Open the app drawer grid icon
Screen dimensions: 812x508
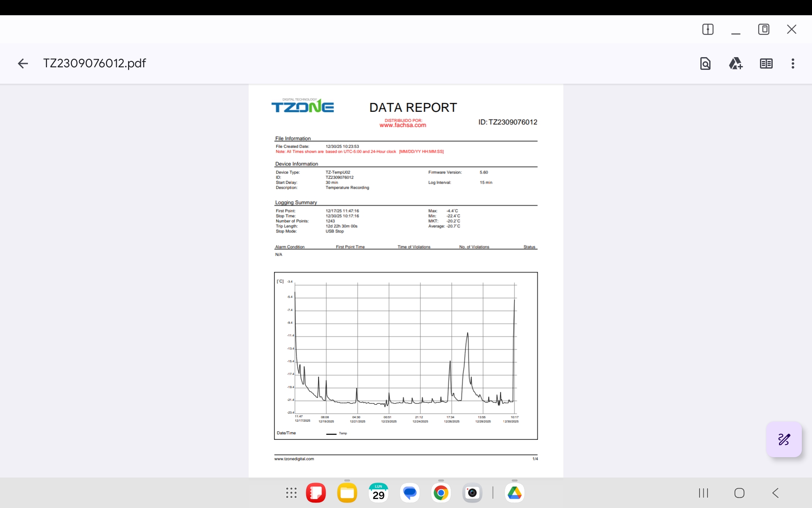pos(291,493)
